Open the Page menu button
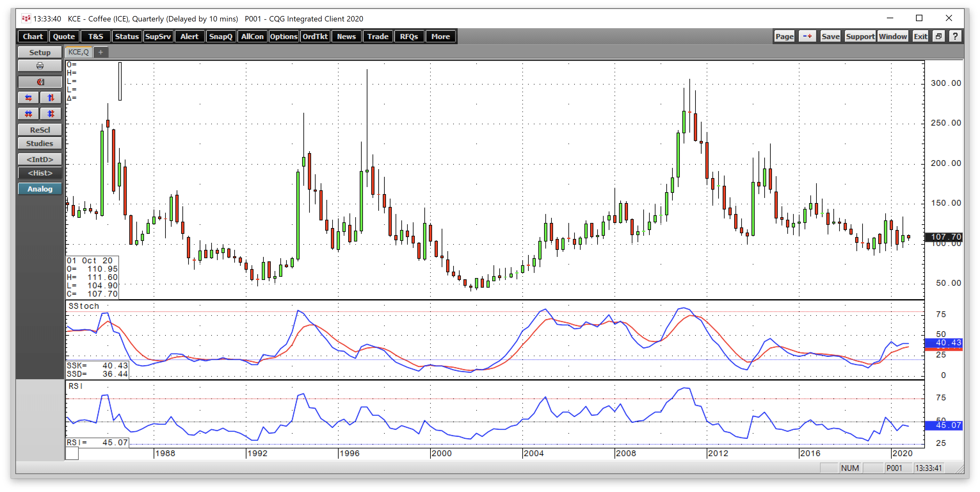The image size is (980, 492). [x=784, y=37]
